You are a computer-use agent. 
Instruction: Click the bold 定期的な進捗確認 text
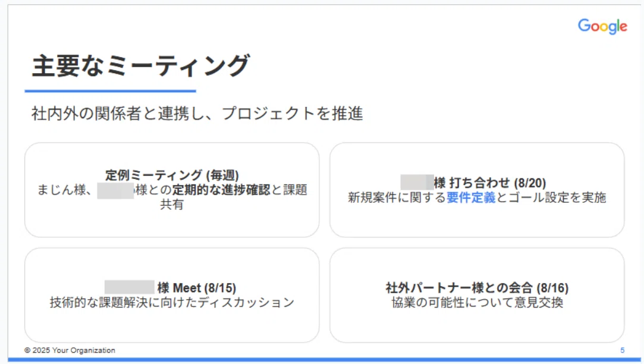pyautogui.click(x=221, y=190)
